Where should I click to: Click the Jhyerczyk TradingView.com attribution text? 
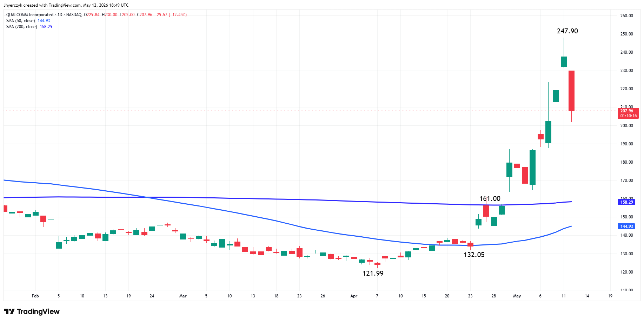coord(66,5)
